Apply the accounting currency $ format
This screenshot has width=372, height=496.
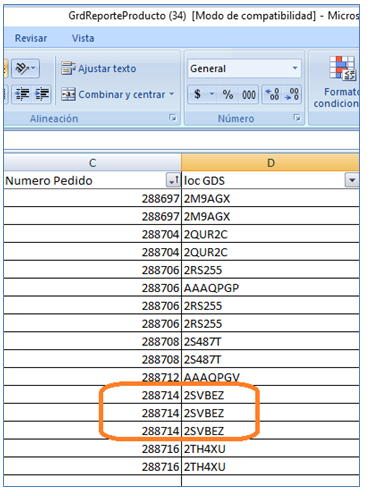pyautogui.click(x=197, y=95)
